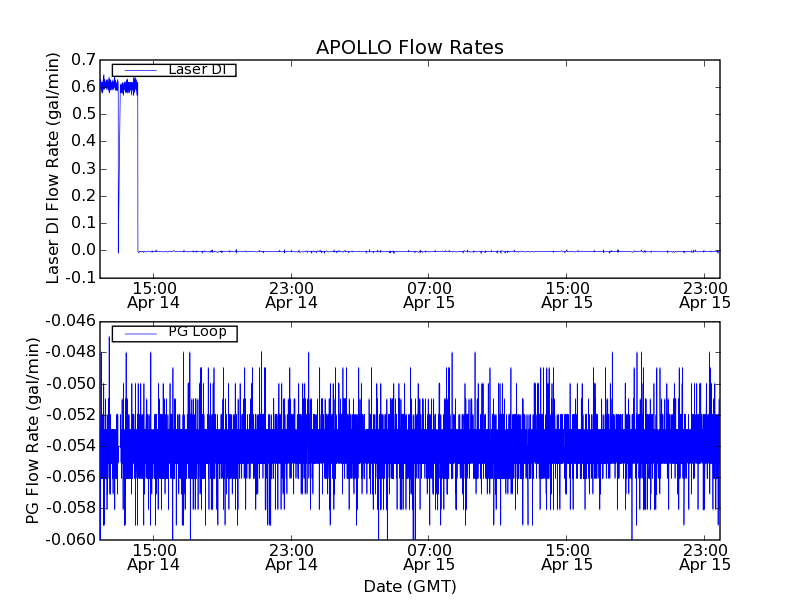The image size is (800, 600).
Task: Click the -0.052 tick label on bottom plot
Action: point(71,415)
